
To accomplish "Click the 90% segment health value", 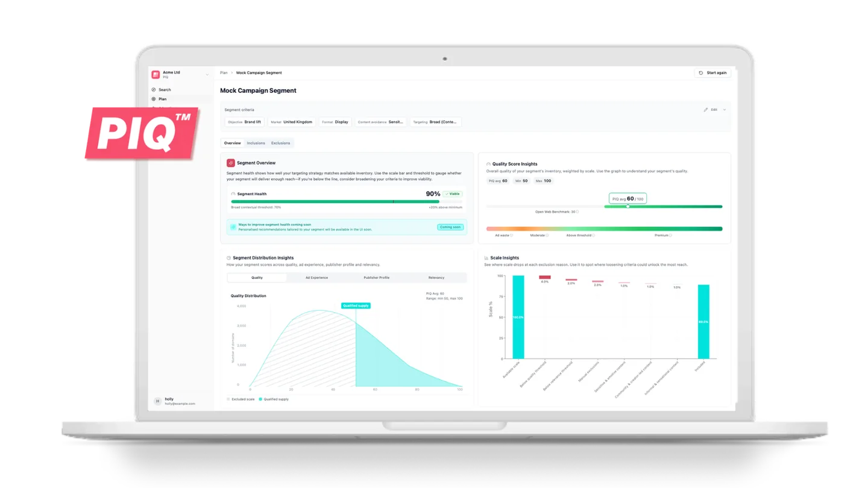I will point(433,194).
